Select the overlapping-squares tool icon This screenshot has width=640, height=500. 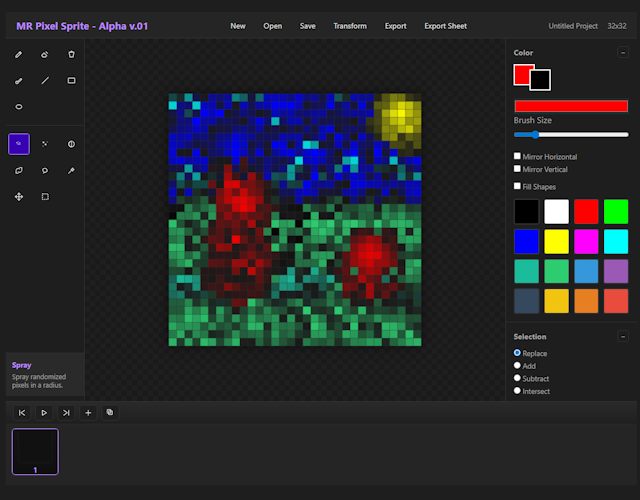click(19, 171)
